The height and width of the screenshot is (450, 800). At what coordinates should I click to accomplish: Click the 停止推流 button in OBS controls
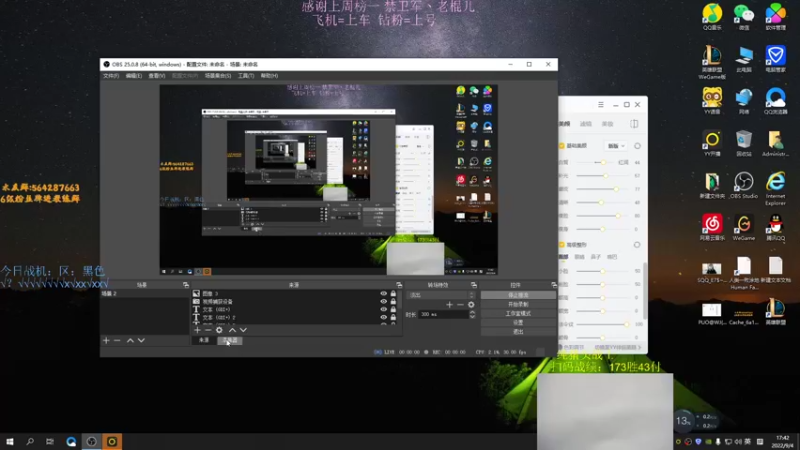click(x=518, y=295)
